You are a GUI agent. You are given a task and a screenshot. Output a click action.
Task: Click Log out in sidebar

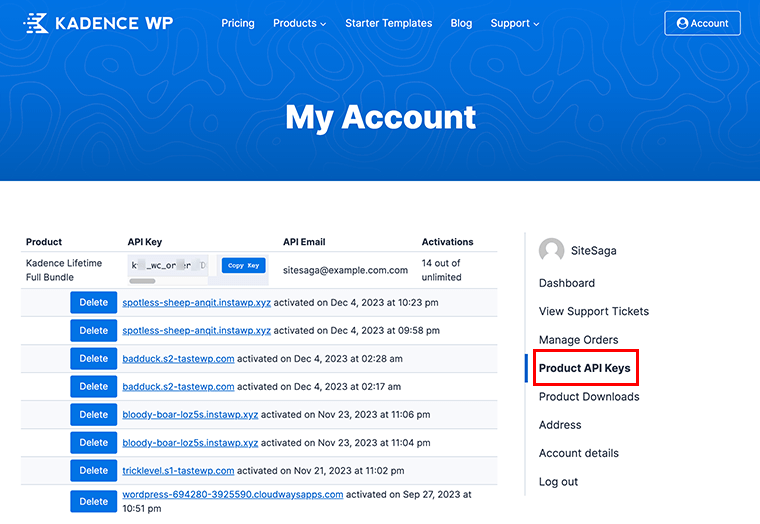pos(558,482)
